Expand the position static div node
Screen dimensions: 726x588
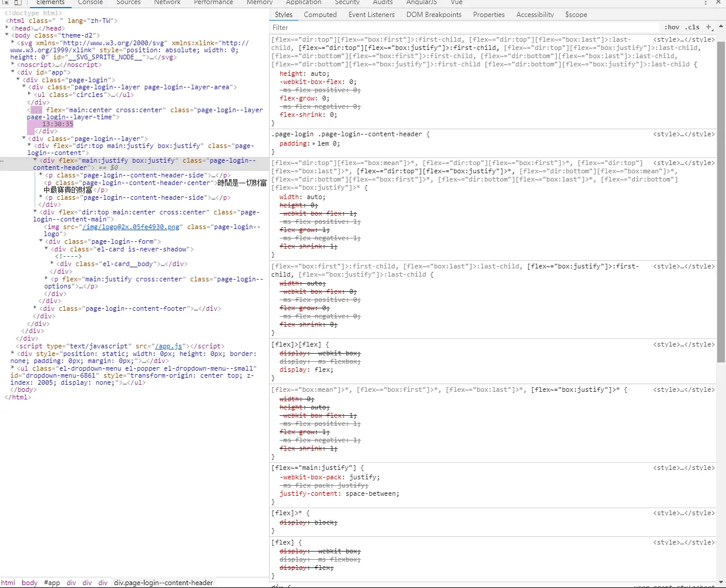coord(13,354)
